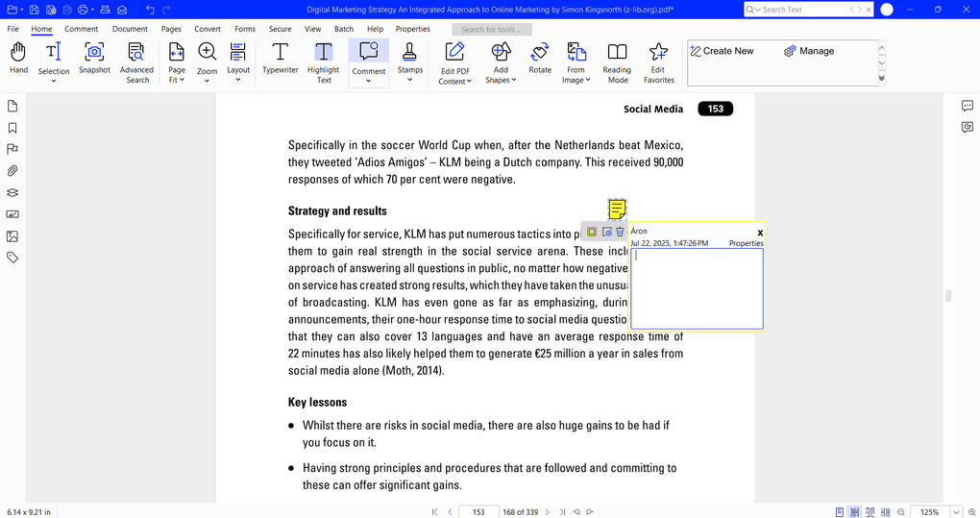Toggle the Highlight Text tool

coord(324,62)
